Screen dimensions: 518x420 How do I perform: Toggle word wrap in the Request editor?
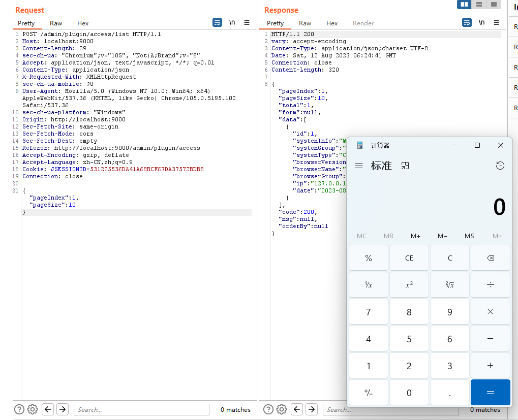point(217,22)
